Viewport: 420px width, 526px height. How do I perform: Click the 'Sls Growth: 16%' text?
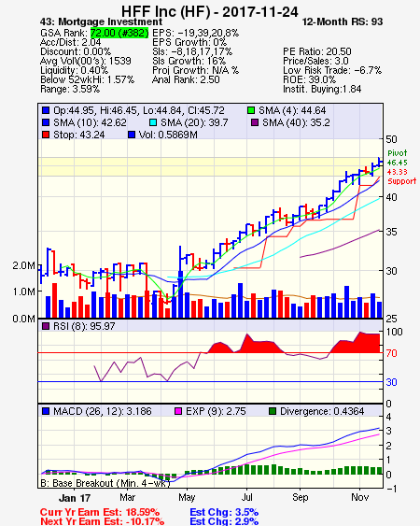tap(189, 61)
